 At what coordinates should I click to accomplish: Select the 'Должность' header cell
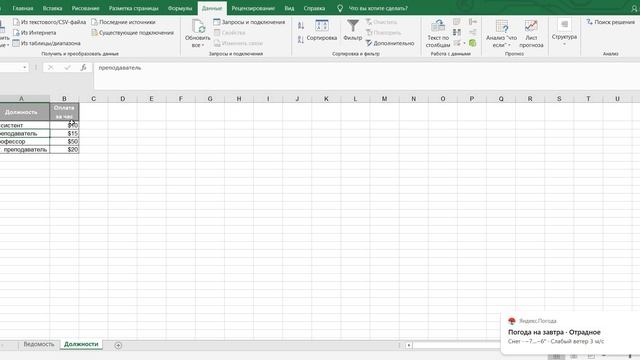coord(24,112)
